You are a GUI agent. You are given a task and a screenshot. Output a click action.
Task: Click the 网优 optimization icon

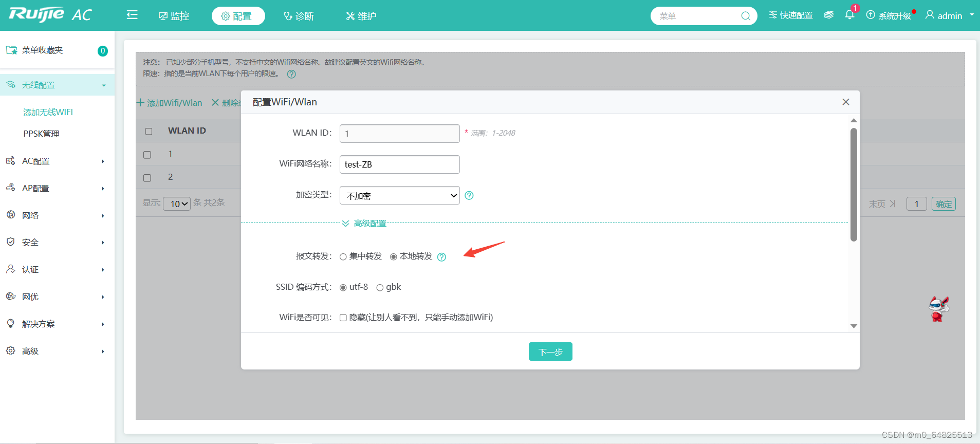11,296
